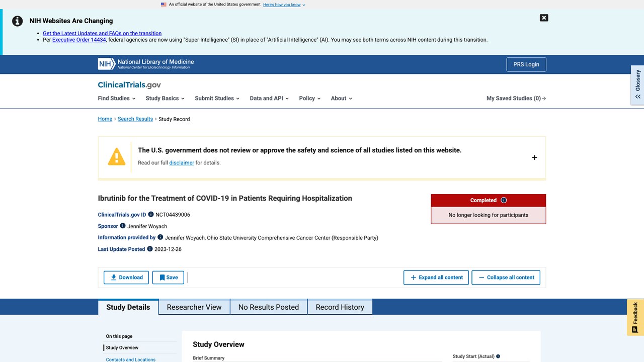644x362 pixels.
Task: Click info icon beside Information provided by
Action: point(160,237)
